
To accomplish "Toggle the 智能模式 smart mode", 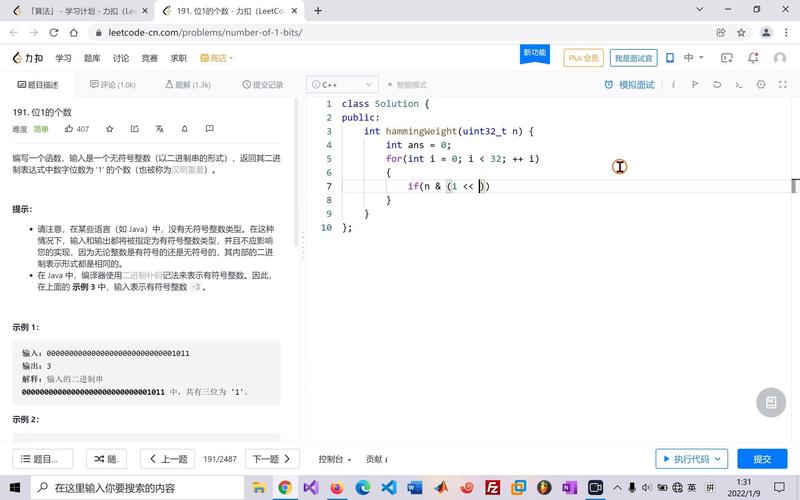I will 407,85.
